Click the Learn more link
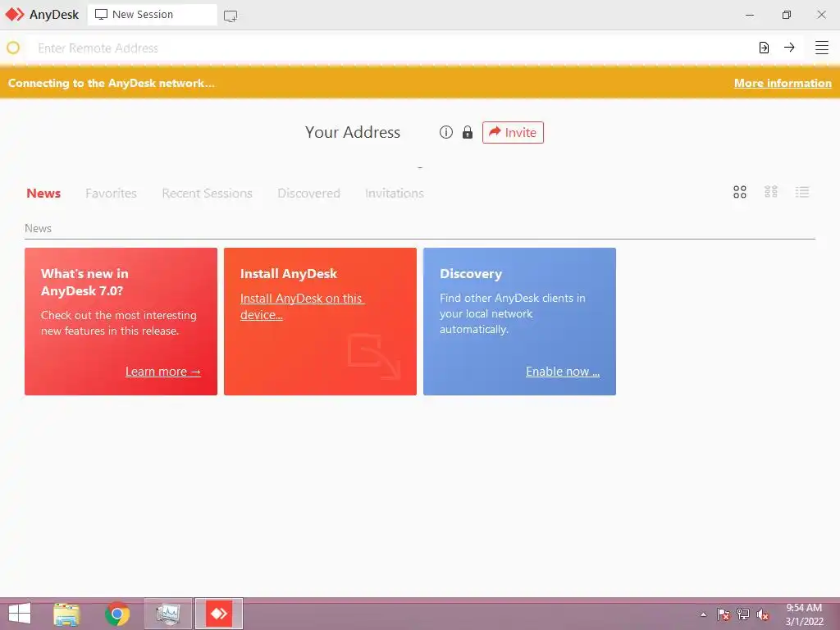Image resolution: width=840 pixels, height=630 pixels. point(163,372)
